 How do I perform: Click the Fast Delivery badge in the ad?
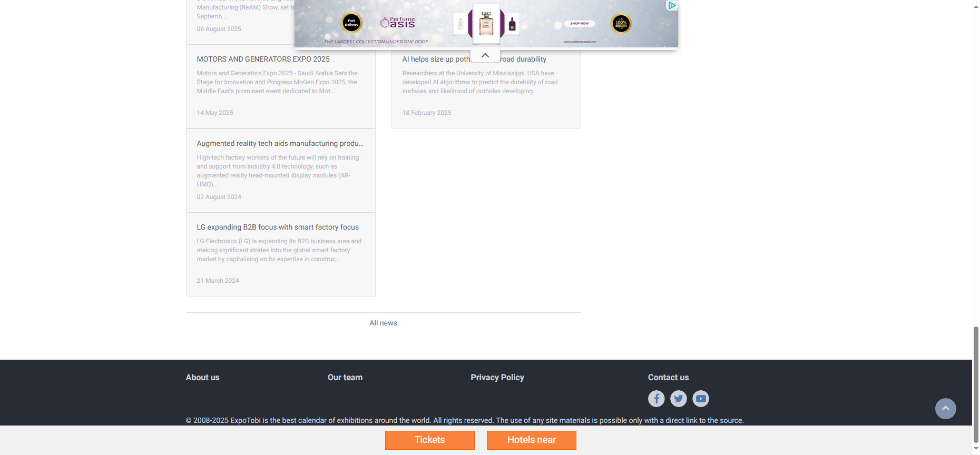351,23
